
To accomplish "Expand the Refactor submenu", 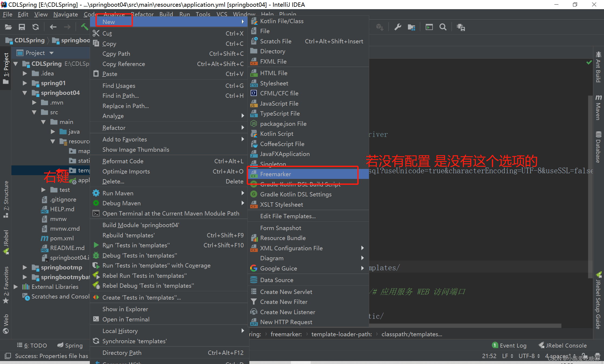I will [x=169, y=128].
